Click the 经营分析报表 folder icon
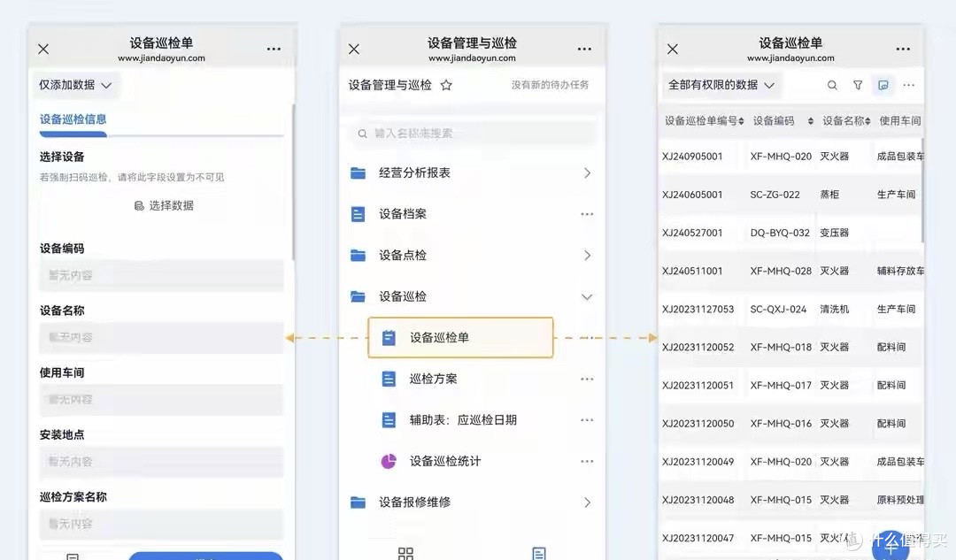 (x=358, y=173)
